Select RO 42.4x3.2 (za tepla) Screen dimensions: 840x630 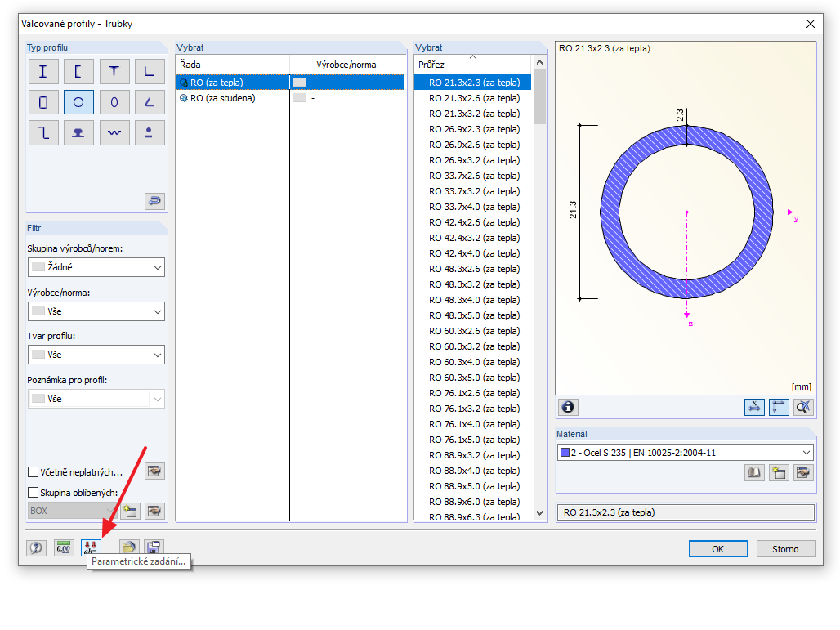tap(474, 238)
